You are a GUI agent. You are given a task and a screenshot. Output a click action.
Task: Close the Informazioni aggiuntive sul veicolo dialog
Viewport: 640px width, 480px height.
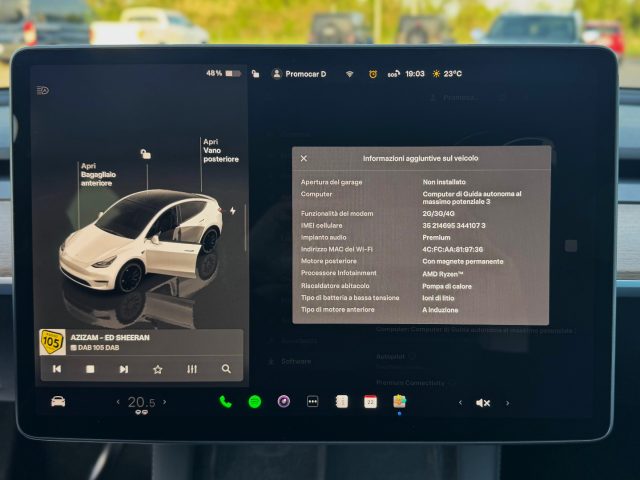[304, 158]
